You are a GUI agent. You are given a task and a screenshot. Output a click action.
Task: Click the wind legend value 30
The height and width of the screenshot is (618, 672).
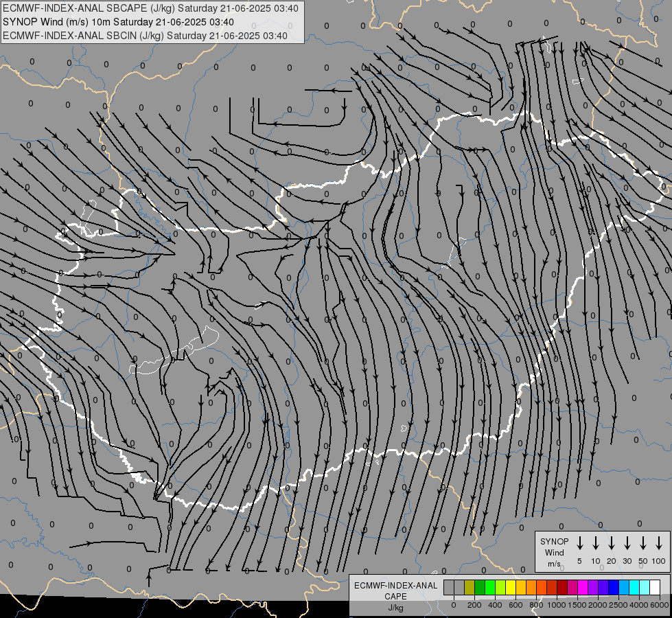[627, 561]
